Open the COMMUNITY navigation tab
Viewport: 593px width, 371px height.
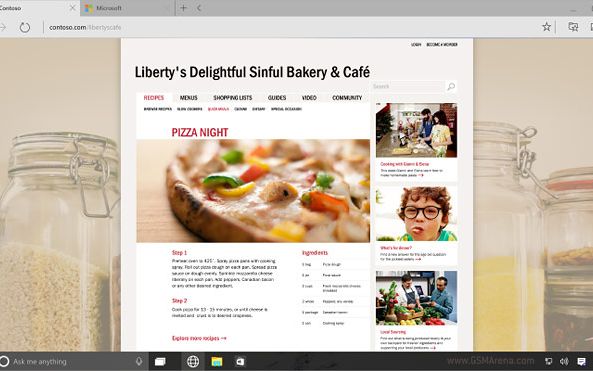[x=347, y=98]
